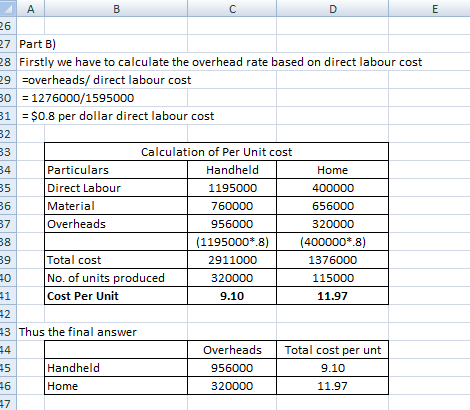Click the '=overheads/ direct labour cost' cell
Viewport: 470px width, 410px height.
[107, 80]
